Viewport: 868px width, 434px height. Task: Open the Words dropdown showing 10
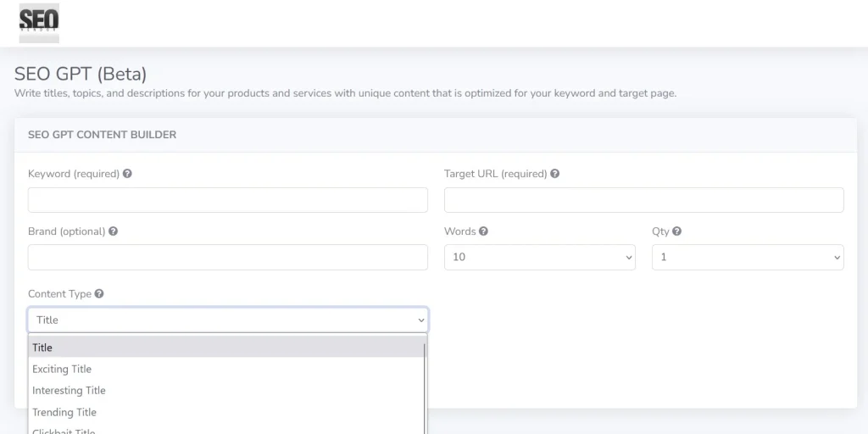[539, 258]
